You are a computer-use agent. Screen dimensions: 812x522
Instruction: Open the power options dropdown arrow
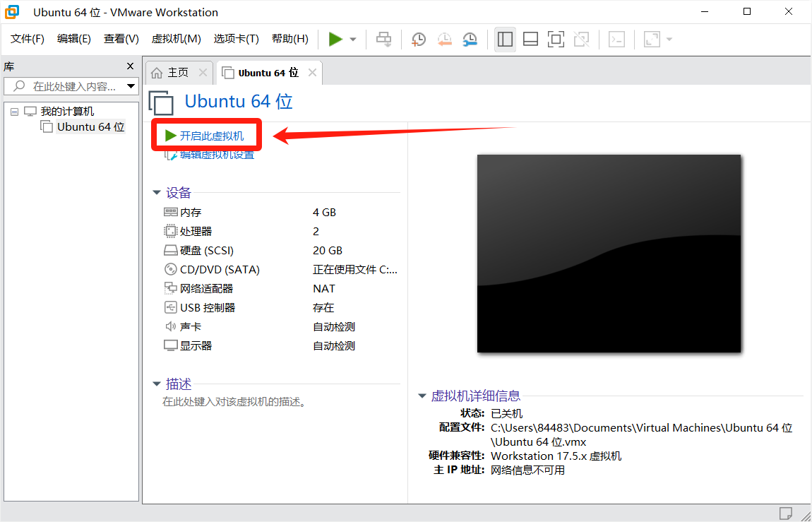point(353,40)
